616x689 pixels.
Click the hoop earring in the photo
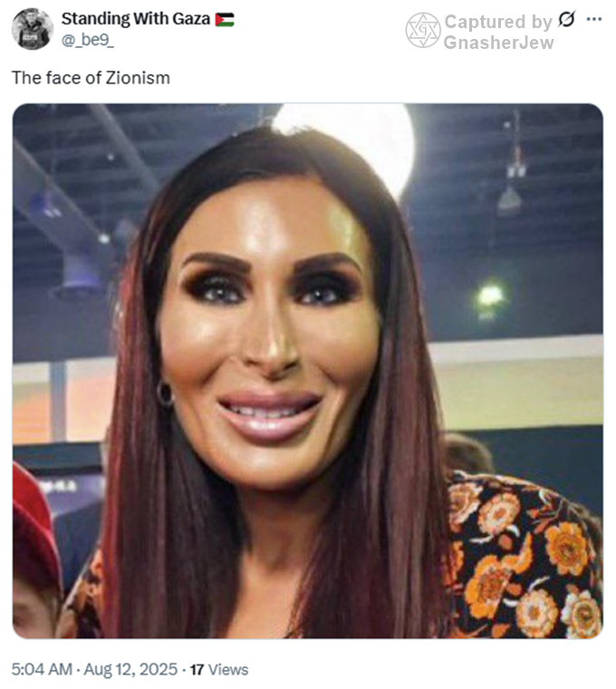coord(165,394)
